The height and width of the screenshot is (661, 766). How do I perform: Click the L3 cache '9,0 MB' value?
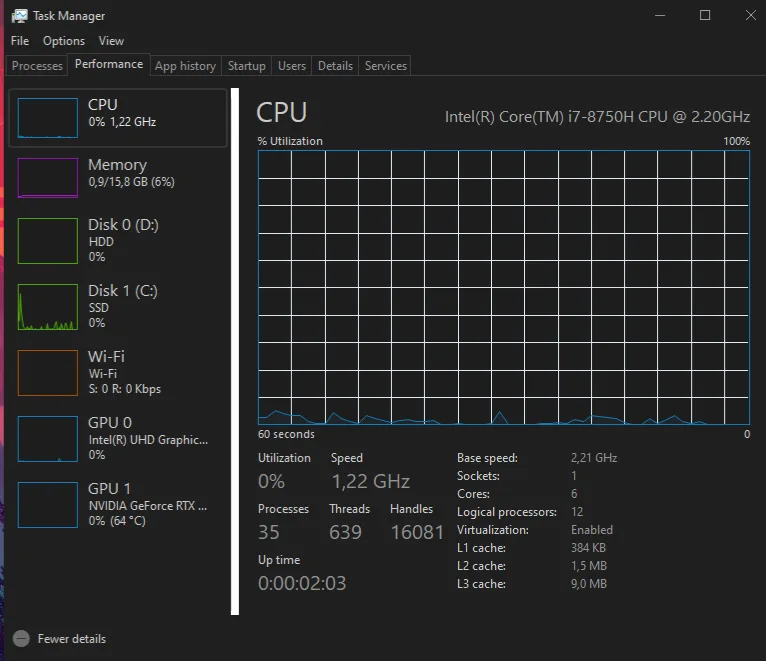tap(589, 584)
